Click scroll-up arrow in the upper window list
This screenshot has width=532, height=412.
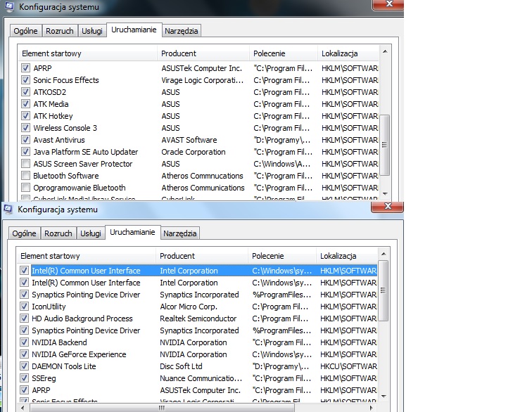point(385,51)
